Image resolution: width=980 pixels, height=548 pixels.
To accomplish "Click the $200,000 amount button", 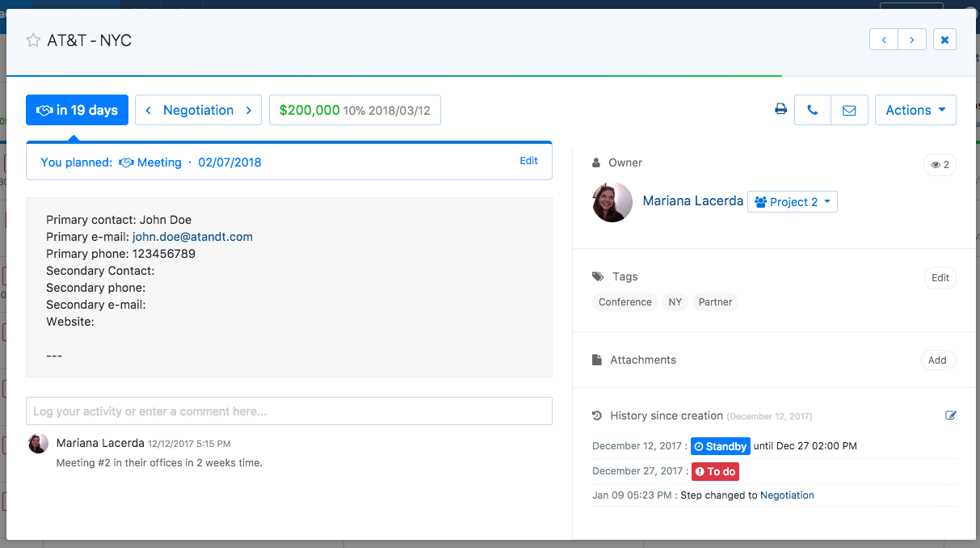I will [x=355, y=111].
